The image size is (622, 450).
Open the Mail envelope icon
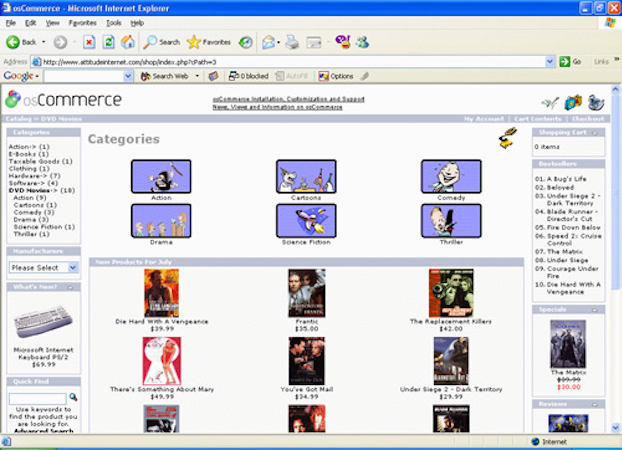point(269,42)
